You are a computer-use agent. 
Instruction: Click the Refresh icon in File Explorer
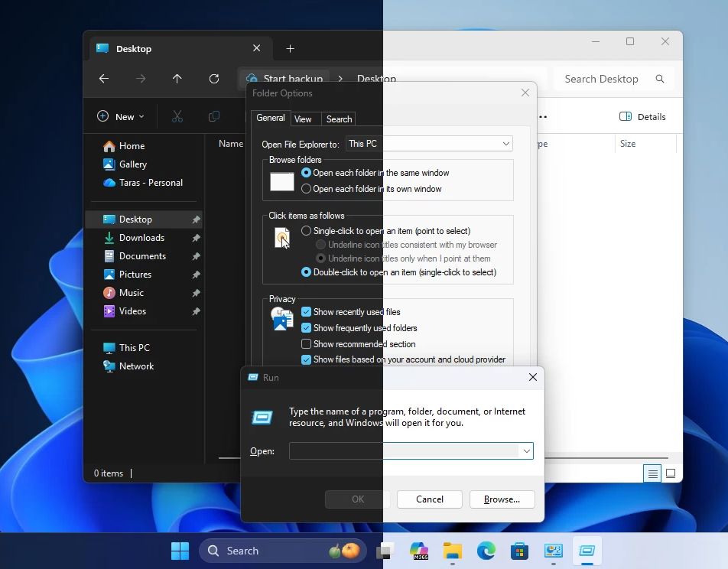(x=214, y=79)
